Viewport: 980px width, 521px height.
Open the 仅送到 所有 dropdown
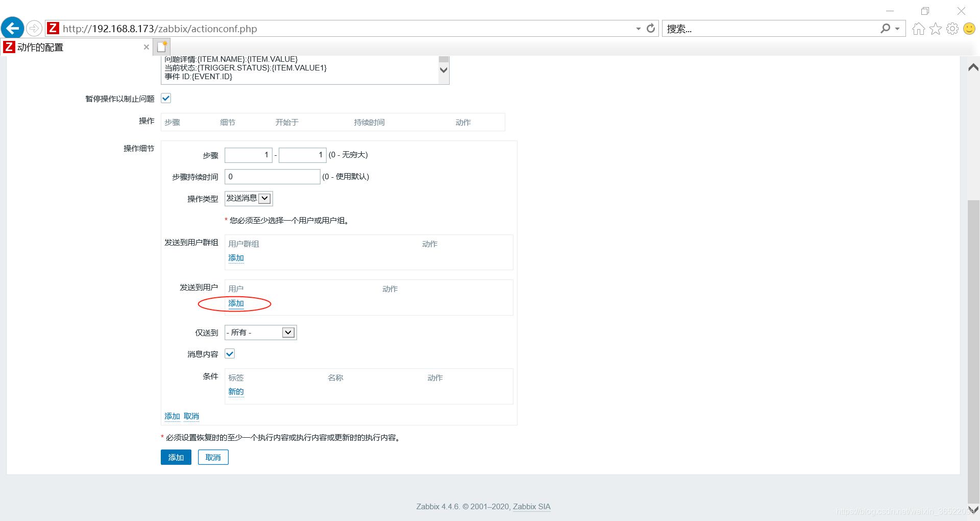tap(260, 333)
